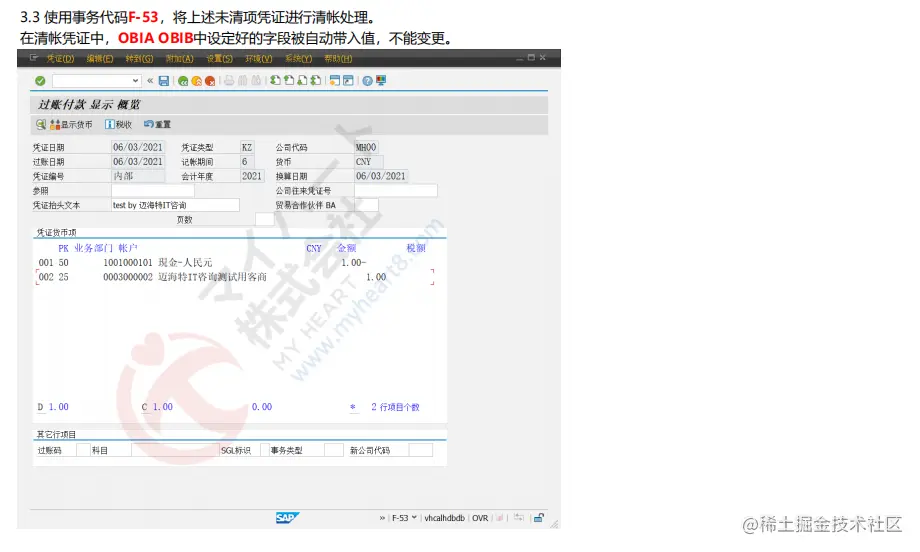Click the 货币 field showing CNY
920x552 pixels.
[x=368, y=161]
